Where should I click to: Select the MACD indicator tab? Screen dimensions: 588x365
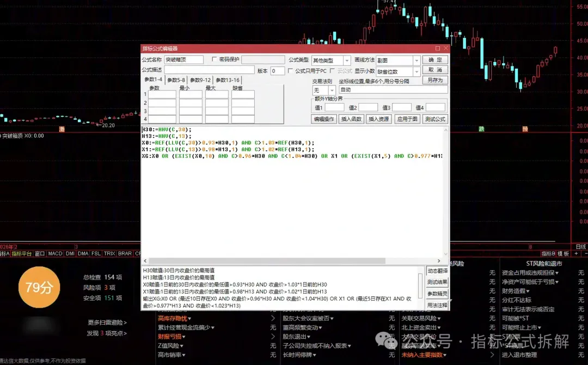(55, 253)
